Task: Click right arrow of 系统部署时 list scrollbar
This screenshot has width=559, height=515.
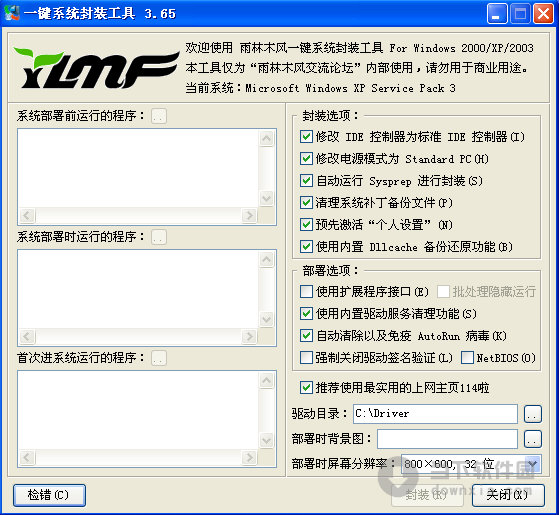Action: click(249, 336)
